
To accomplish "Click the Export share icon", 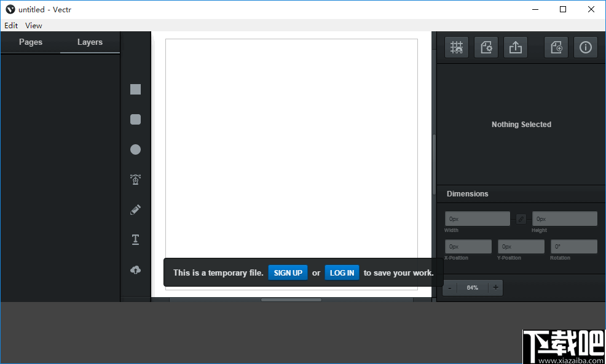I will [x=515, y=47].
